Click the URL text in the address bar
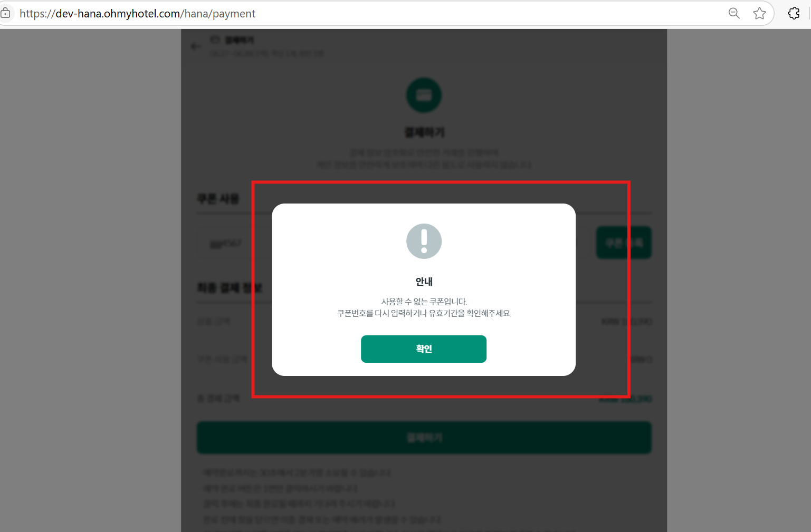 pyautogui.click(x=138, y=14)
